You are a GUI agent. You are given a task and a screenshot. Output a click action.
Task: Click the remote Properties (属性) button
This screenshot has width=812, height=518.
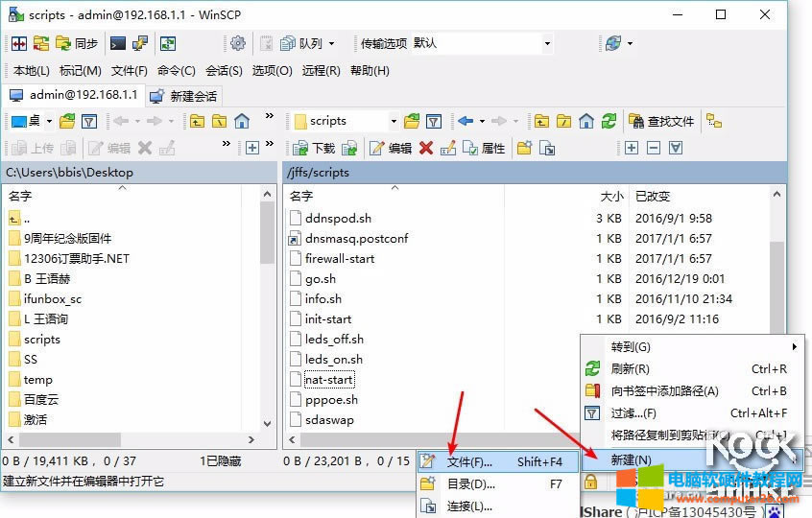click(483, 149)
